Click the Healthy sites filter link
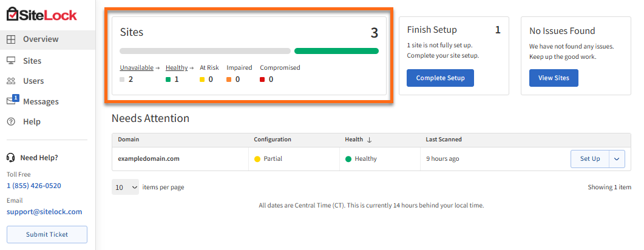Viewport: 644px width, 250px height. pos(177,67)
